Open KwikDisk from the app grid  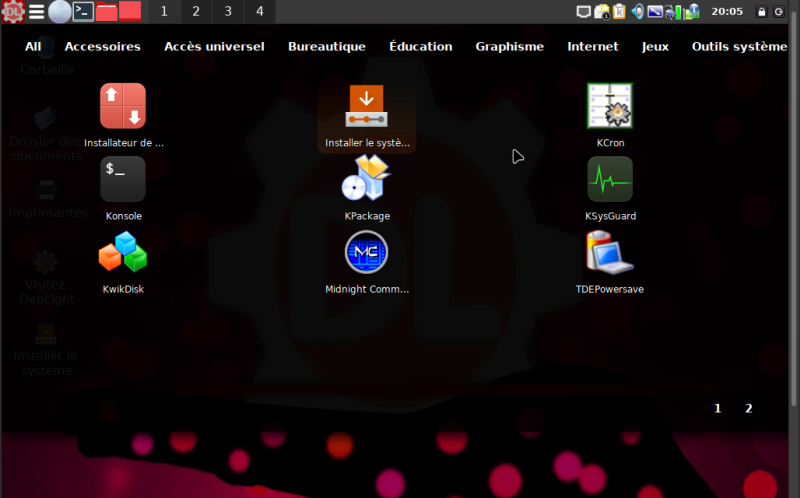123,253
